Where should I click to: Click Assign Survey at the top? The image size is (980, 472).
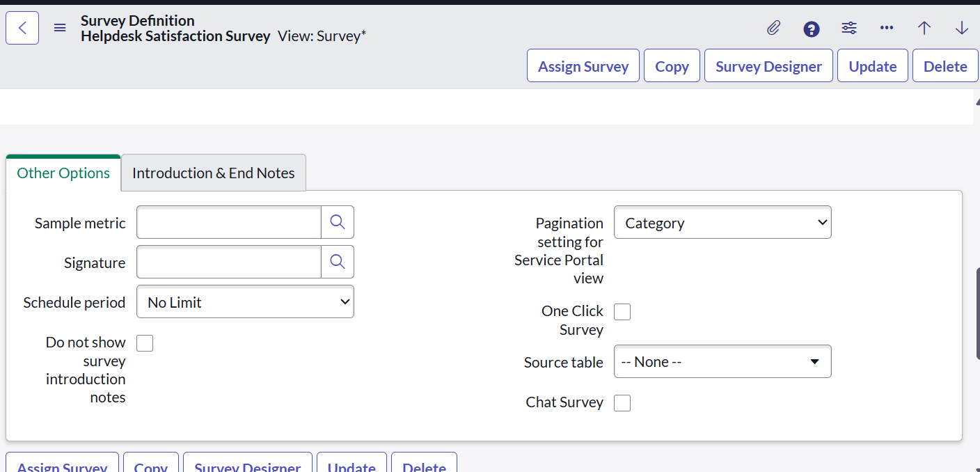point(583,65)
